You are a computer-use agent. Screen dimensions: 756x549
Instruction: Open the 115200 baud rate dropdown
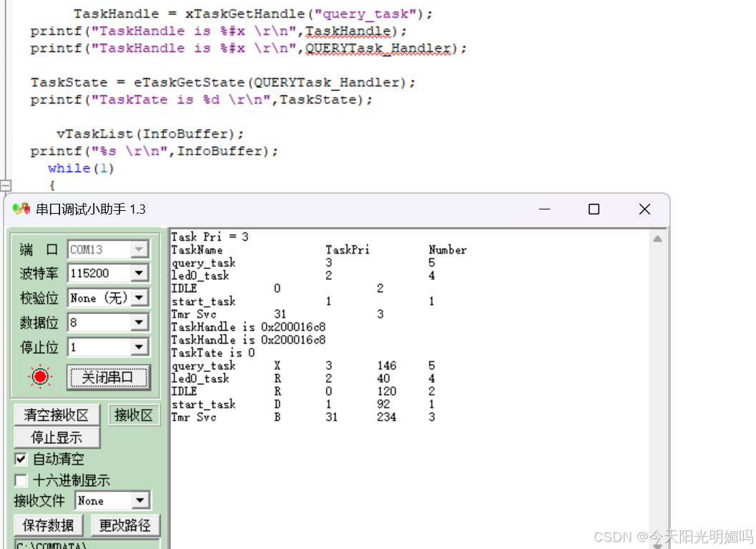pos(139,273)
